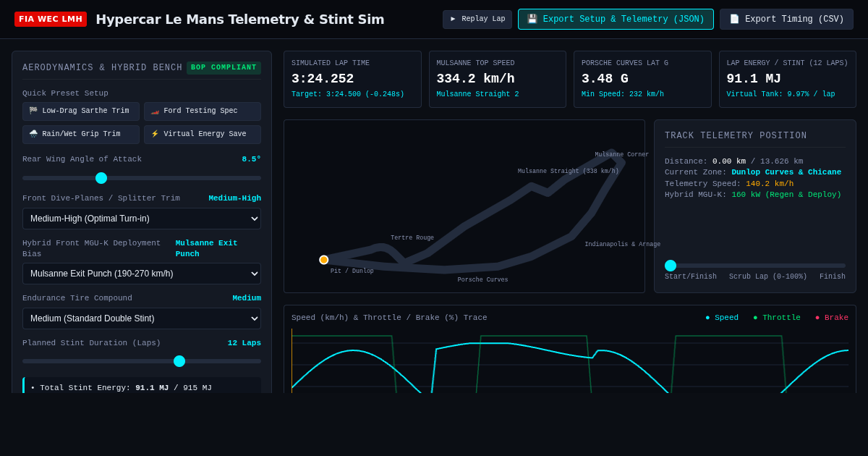Click the Start/Finish label under scrub slider
This screenshot has height=456, width=868.
coord(691,277)
